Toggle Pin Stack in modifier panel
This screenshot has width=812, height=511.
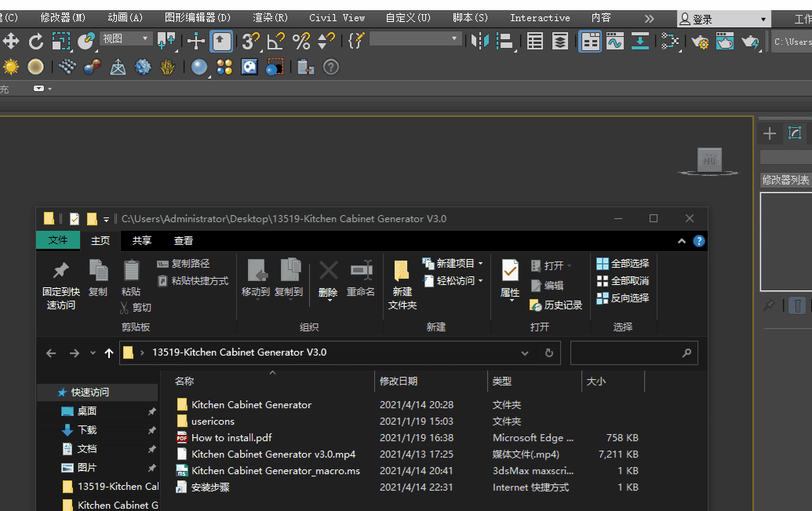point(769,306)
